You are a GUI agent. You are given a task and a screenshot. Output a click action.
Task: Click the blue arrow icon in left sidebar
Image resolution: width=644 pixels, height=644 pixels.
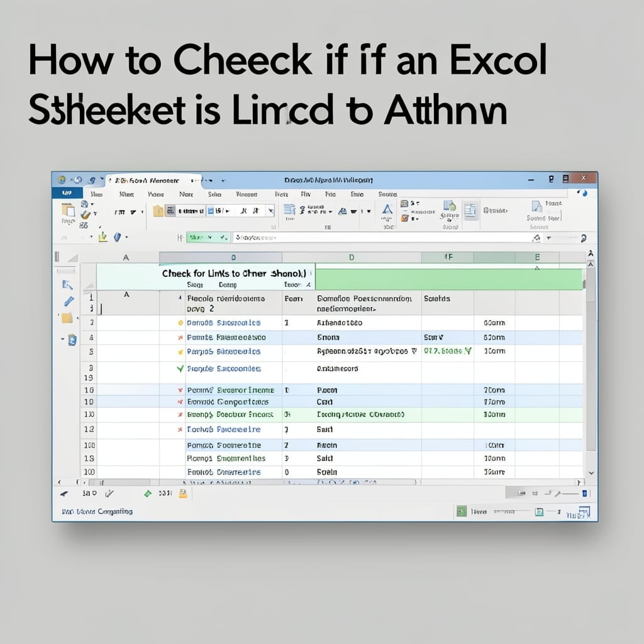[67, 285]
